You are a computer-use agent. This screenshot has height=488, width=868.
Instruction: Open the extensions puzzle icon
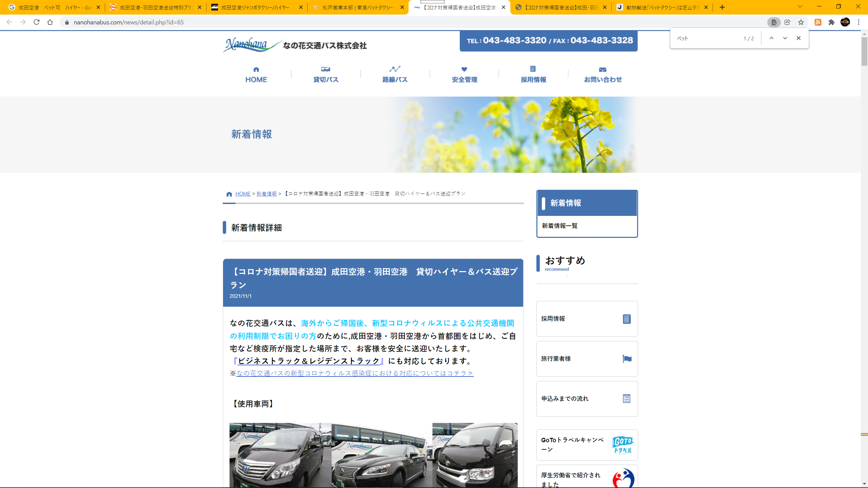(x=831, y=22)
